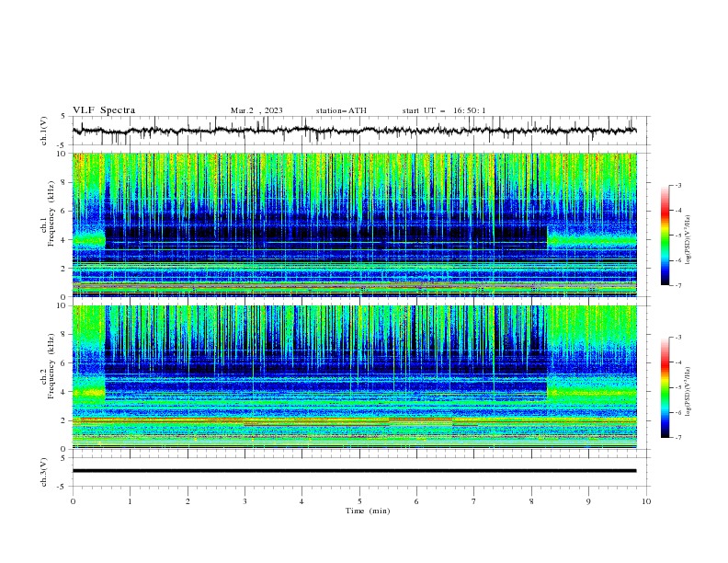Screen dimensions: 728x563
Task: Select the date text 'Mar.2 , 2023'
Action: point(256,110)
